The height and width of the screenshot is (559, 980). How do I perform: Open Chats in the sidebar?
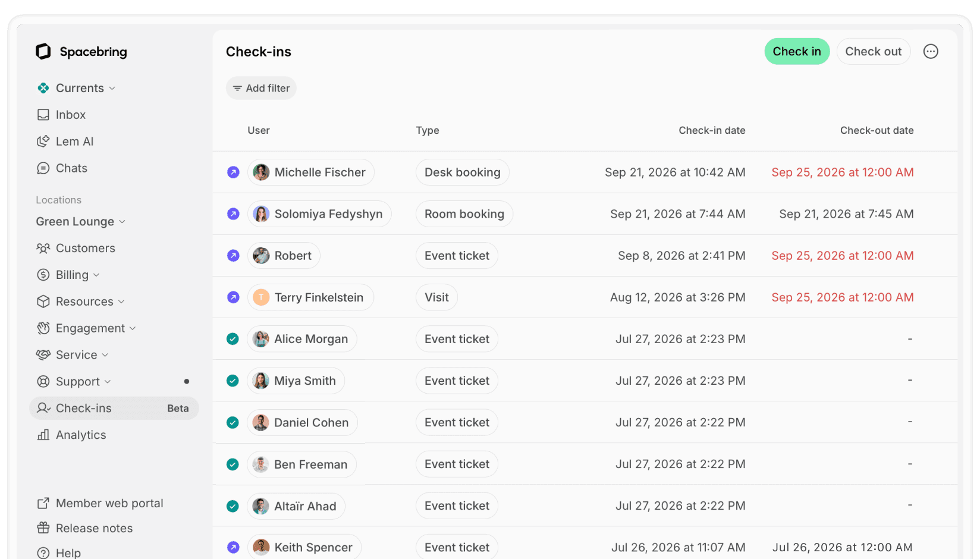(x=71, y=168)
